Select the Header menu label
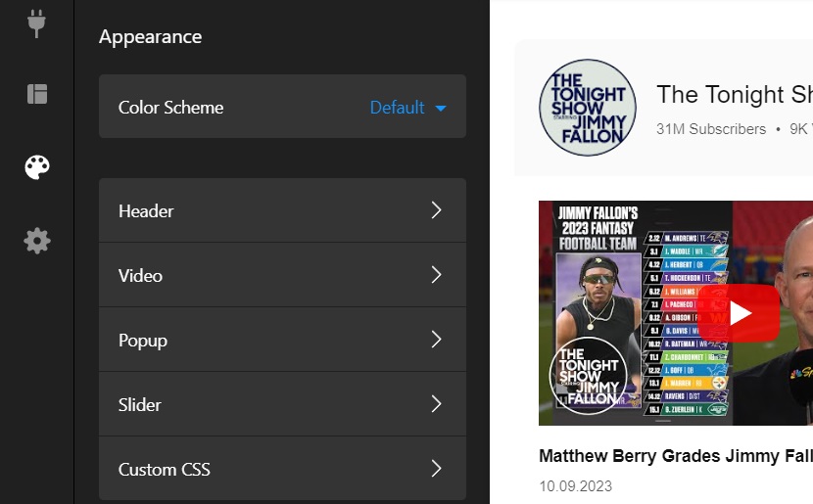Screen dimensions: 813x504 tap(146, 210)
